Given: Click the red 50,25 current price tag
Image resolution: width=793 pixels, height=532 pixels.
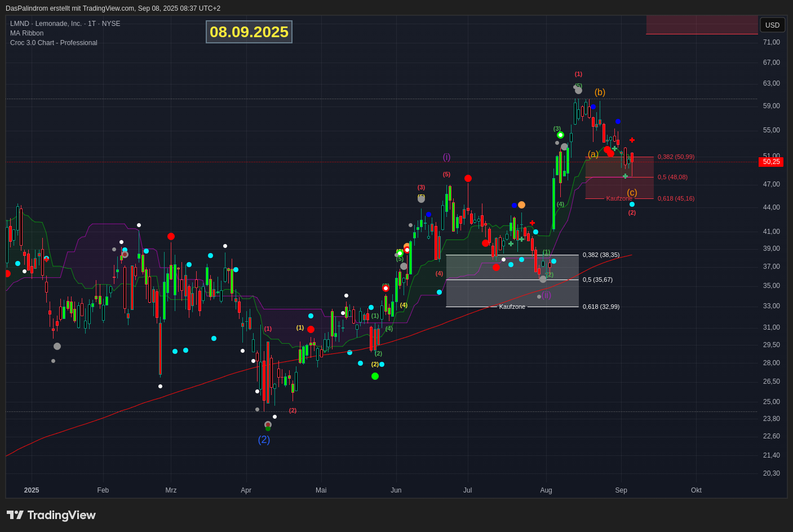Looking at the screenshot, I should tap(770, 162).
